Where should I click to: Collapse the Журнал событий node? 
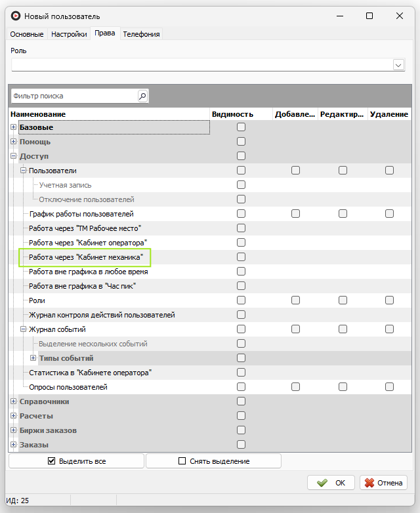pyautogui.click(x=23, y=329)
